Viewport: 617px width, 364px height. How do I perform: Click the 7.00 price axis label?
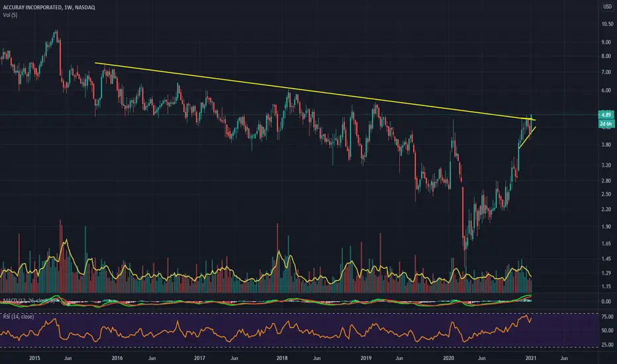click(x=606, y=72)
